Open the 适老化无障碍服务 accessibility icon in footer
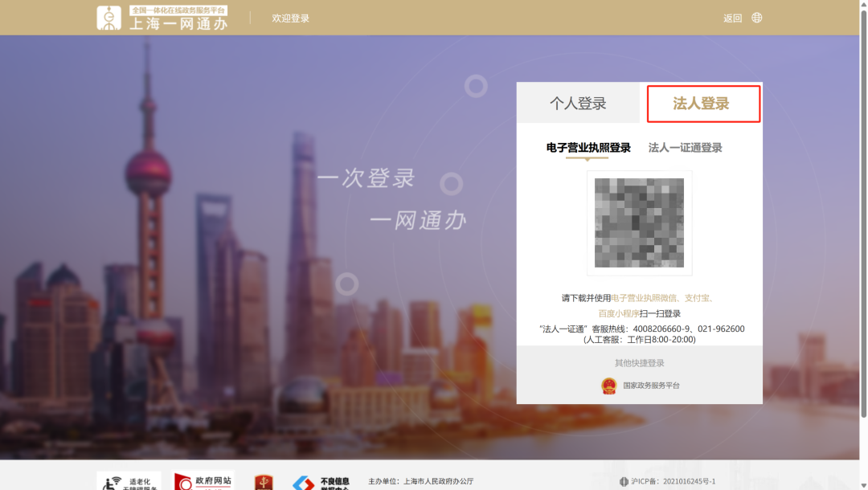This screenshot has height=490, width=868. coord(129,481)
